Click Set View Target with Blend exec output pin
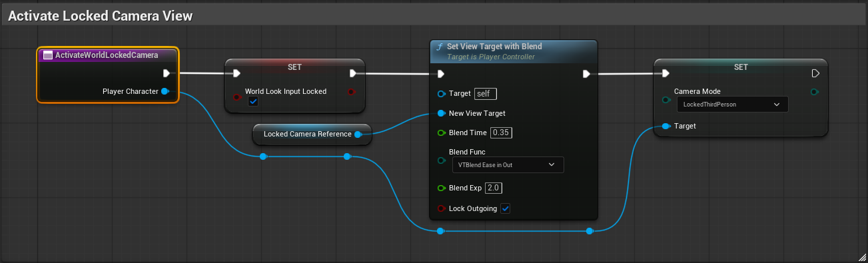 [586, 74]
